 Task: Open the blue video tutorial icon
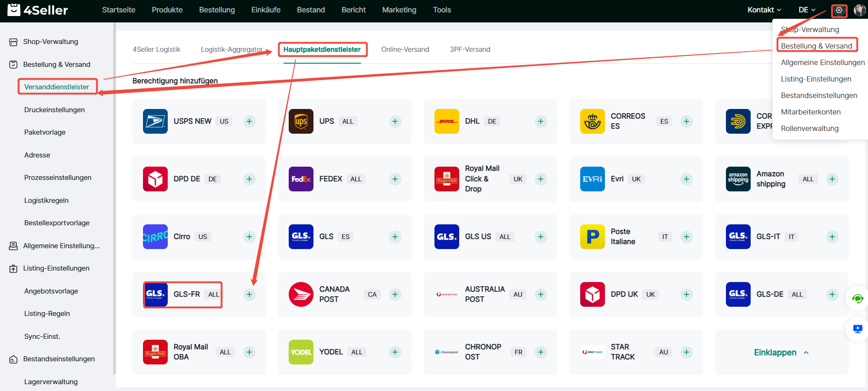tap(857, 329)
